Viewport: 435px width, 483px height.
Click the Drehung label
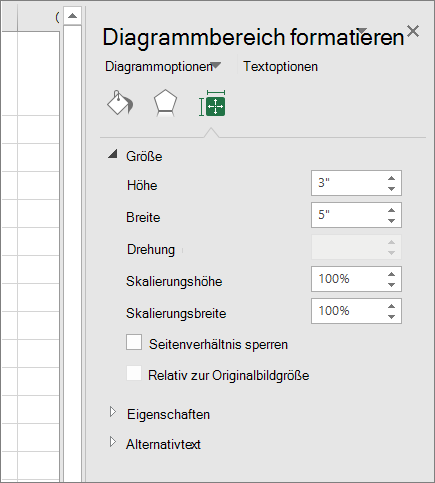pyautogui.click(x=151, y=249)
